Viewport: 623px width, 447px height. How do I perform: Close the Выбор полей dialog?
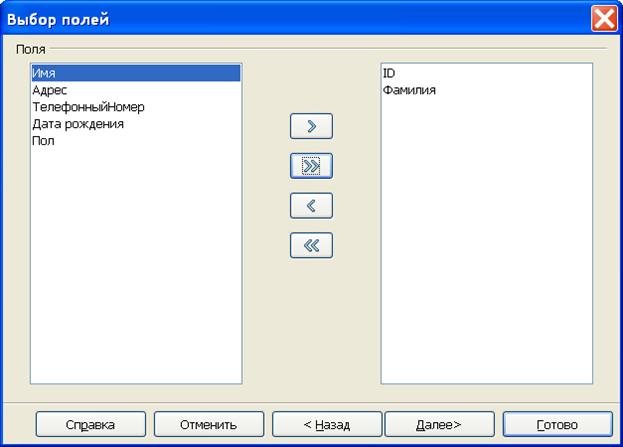604,19
